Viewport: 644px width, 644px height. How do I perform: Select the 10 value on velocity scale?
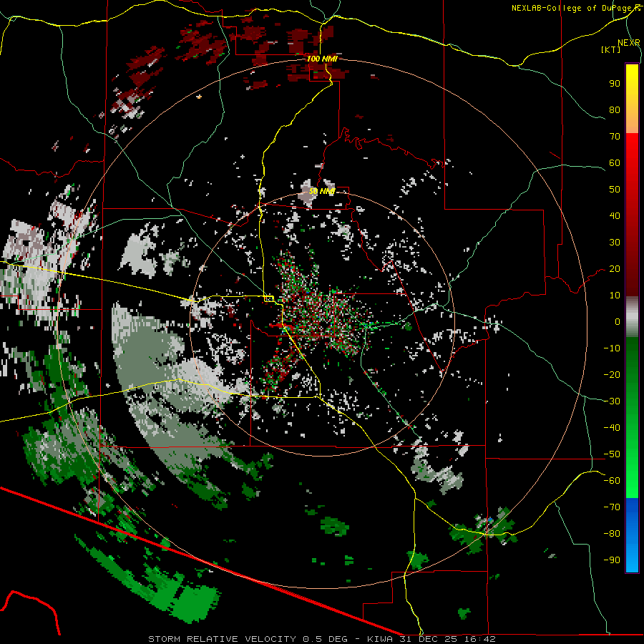[615, 296]
